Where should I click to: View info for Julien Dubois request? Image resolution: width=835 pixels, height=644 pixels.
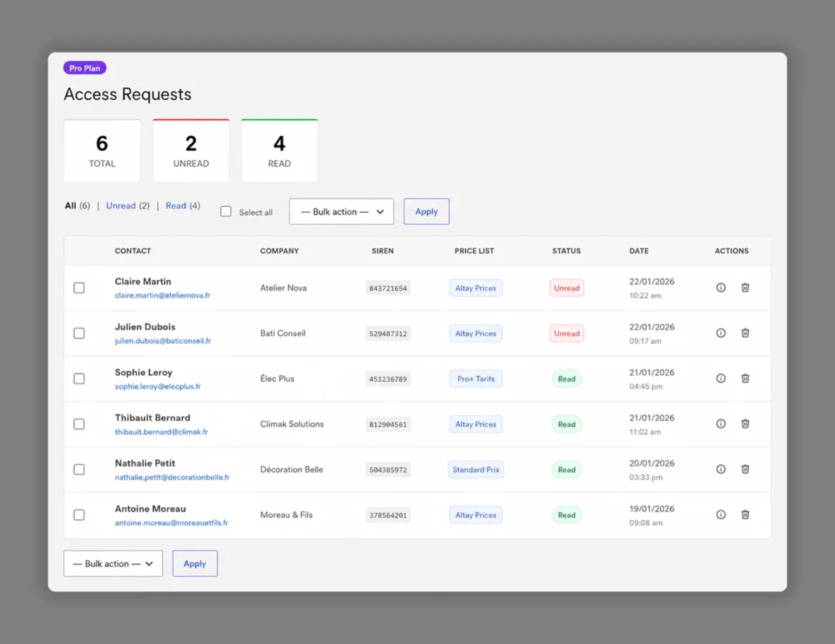click(721, 333)
